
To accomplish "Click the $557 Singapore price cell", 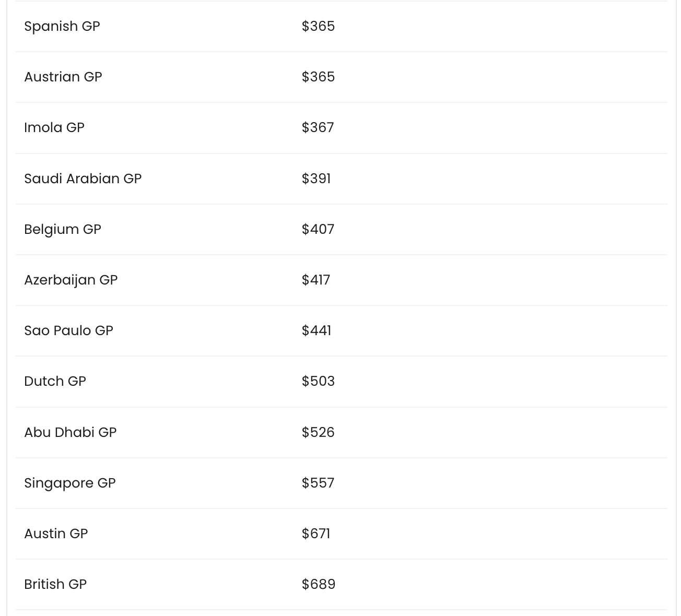I will click(318, 483).
